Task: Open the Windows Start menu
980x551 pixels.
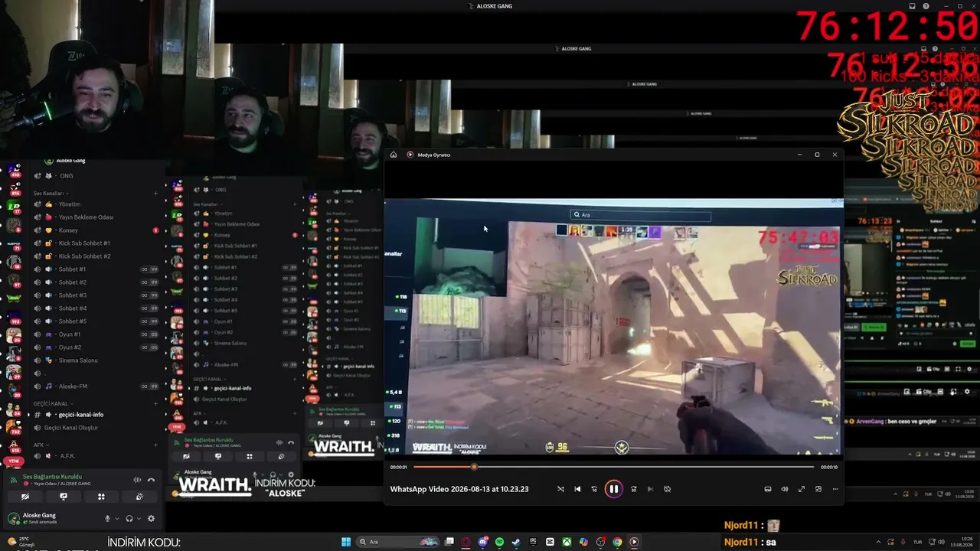Action: 346,542
